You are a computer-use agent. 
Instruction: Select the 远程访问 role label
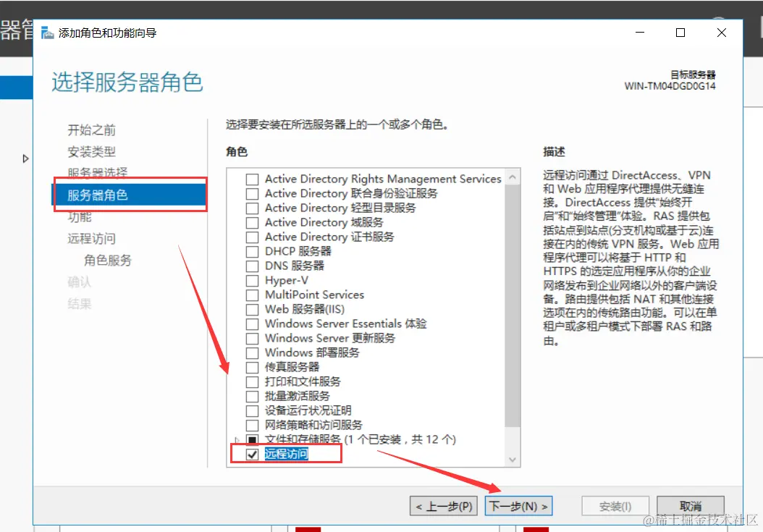click(x=286, y=454)
